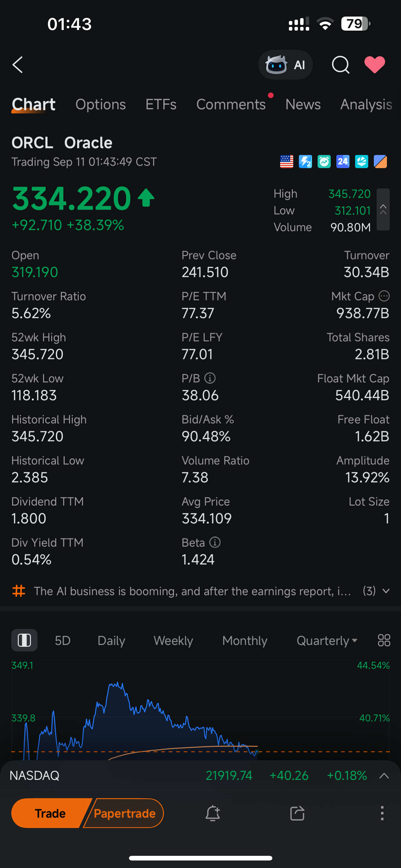Switch to the Options tab
The width and height of the screenshot is (401, 868).
tap(100, 104)
